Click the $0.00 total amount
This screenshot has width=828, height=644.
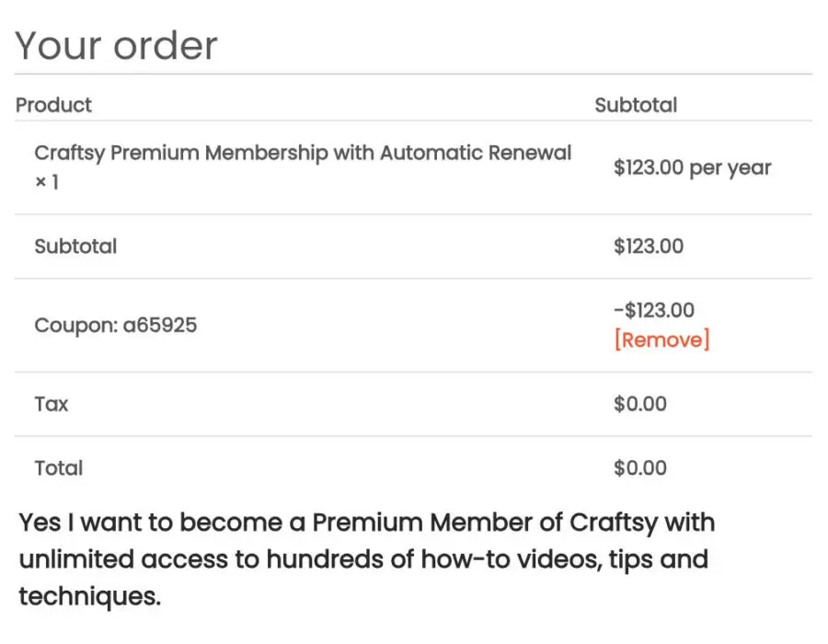point(640,468)
